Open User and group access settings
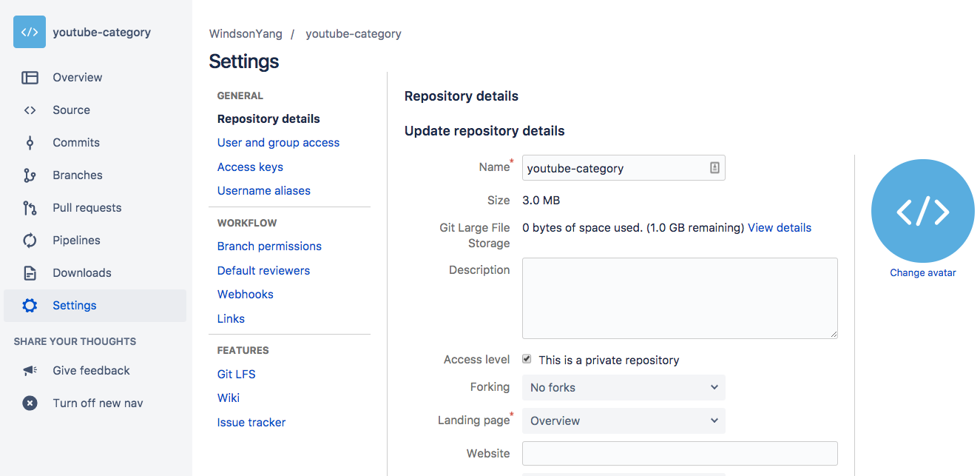The width and height of the screenshot is (980, 476). pos(278,143)
